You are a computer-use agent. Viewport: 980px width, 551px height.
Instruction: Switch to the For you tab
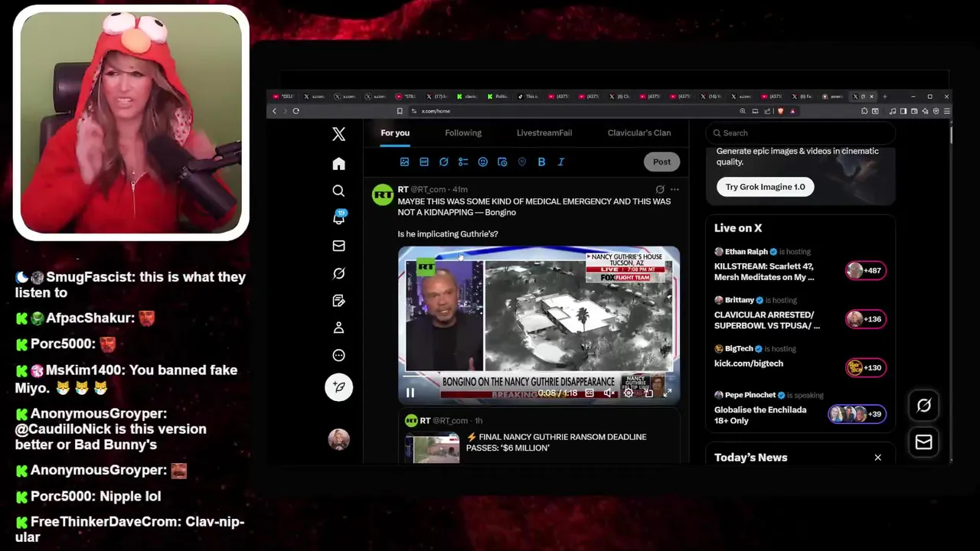395,133
